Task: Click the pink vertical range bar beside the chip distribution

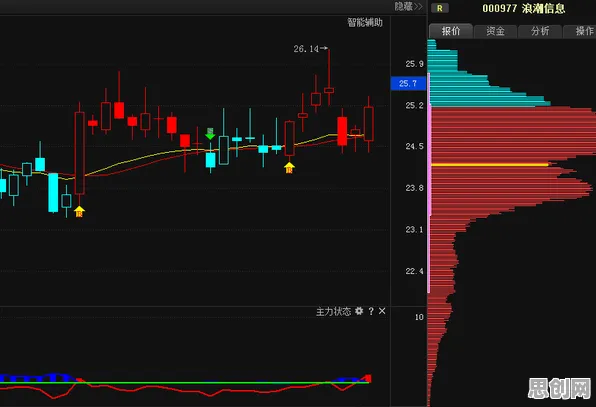Action: [429, 182]
